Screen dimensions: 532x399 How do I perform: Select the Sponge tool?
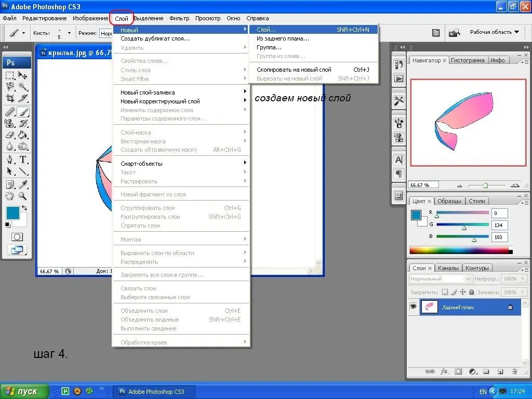[23, 147]
